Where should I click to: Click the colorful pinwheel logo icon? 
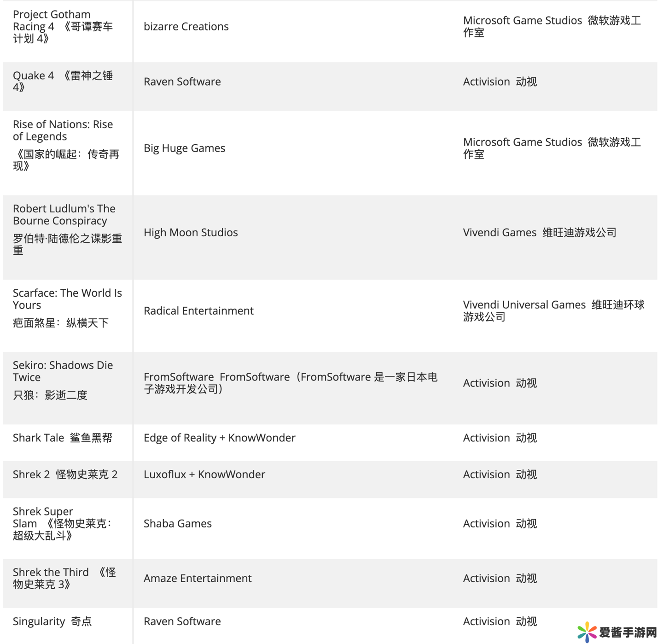click(587, 632)
